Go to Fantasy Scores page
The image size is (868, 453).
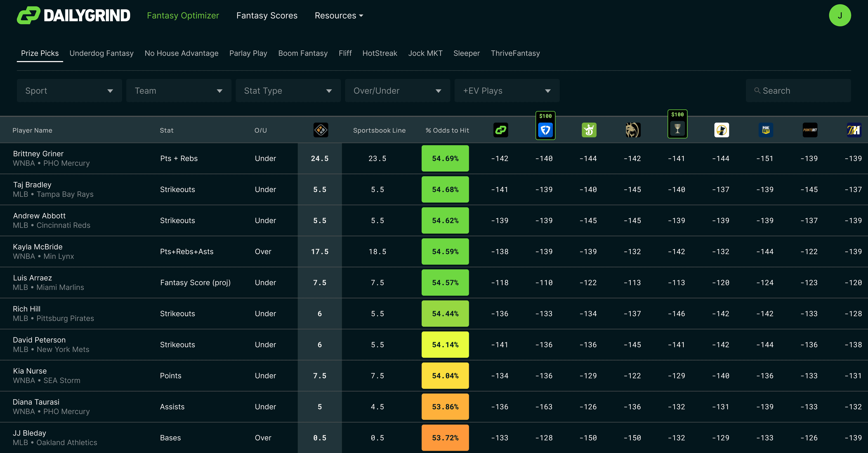tap(267, 16)
